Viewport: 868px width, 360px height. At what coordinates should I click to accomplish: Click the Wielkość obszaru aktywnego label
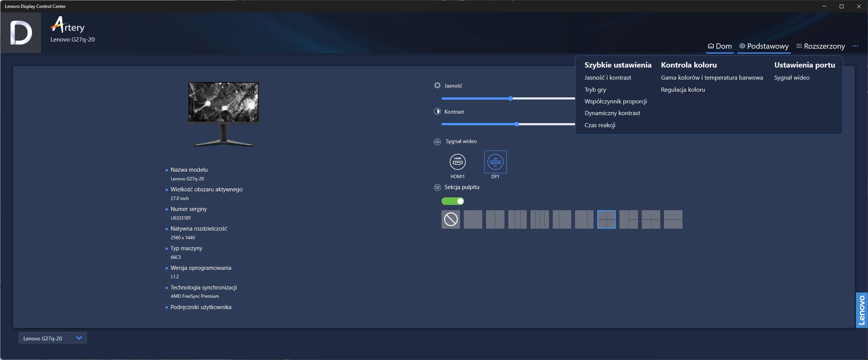pos(206,189)
